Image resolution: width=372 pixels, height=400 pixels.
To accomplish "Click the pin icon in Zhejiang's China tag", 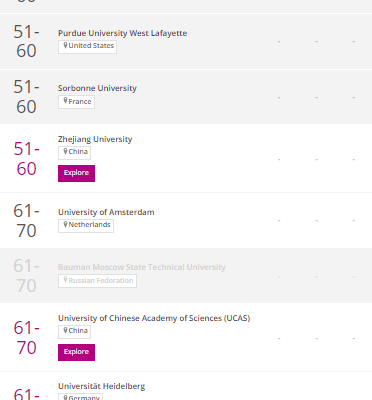I will point(65,152).
